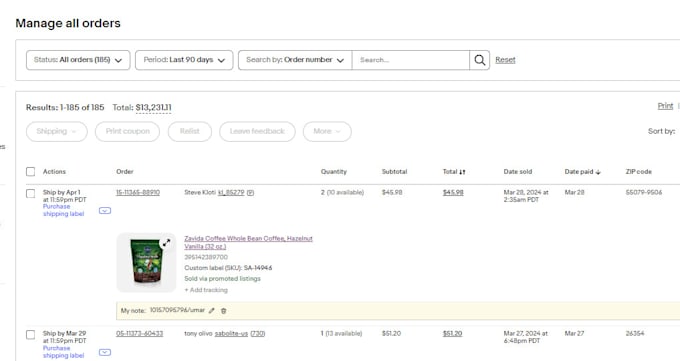Viewport: 680px width, 361px height.
Task: Edit the note 10157095796/umar pencil icon
Action: (212, 311)
